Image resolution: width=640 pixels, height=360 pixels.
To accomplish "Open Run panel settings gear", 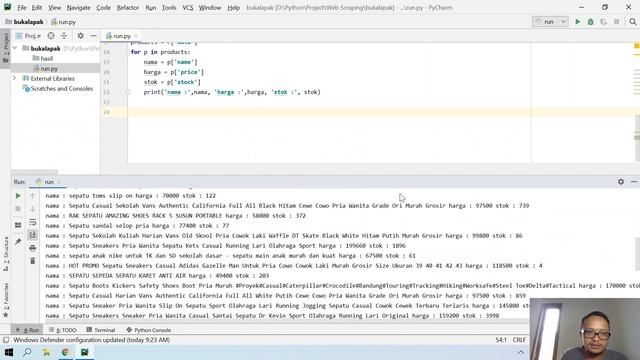I will pos(621,182).
